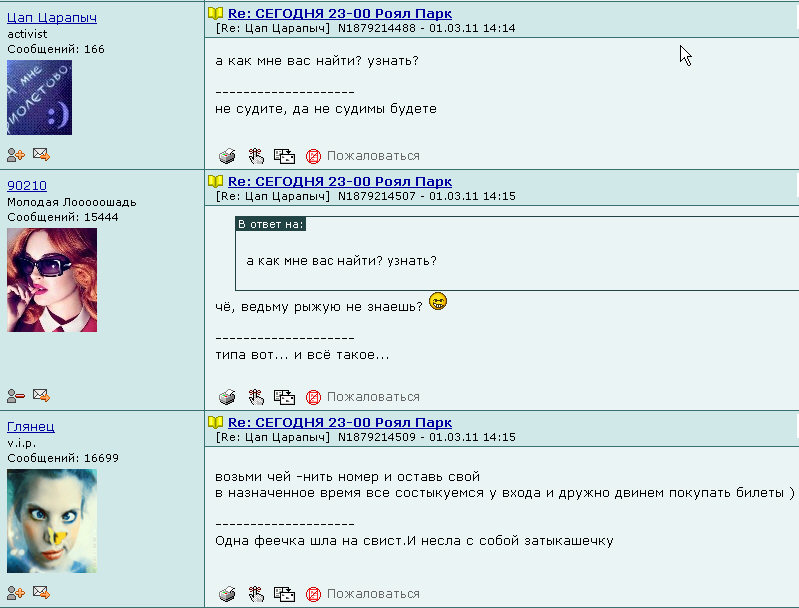Open post title link in 90210's reply

pos(340,182)
